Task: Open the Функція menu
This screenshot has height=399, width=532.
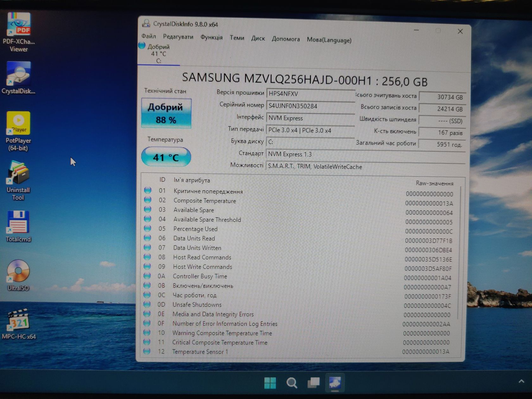Action: (x=212, y=37)
